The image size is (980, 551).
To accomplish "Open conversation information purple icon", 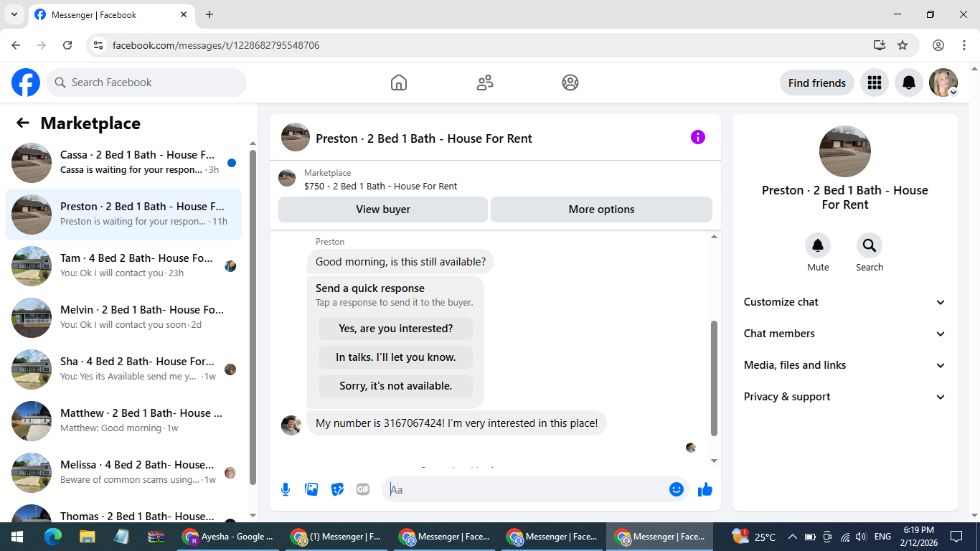I will (x=698, y=138).
